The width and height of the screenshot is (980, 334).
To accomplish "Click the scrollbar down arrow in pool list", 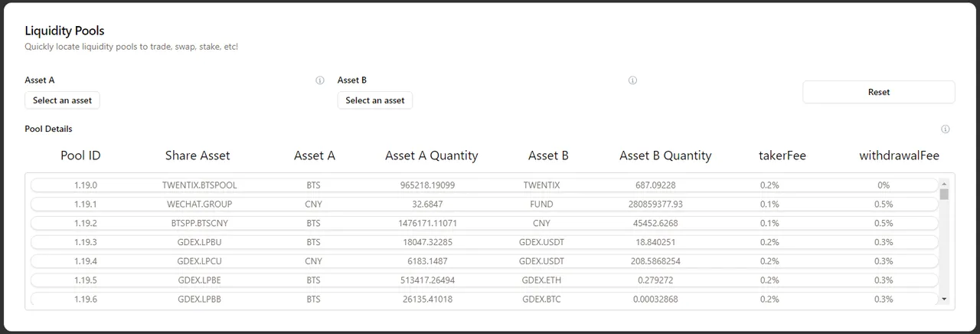I will tap(944, 299).
